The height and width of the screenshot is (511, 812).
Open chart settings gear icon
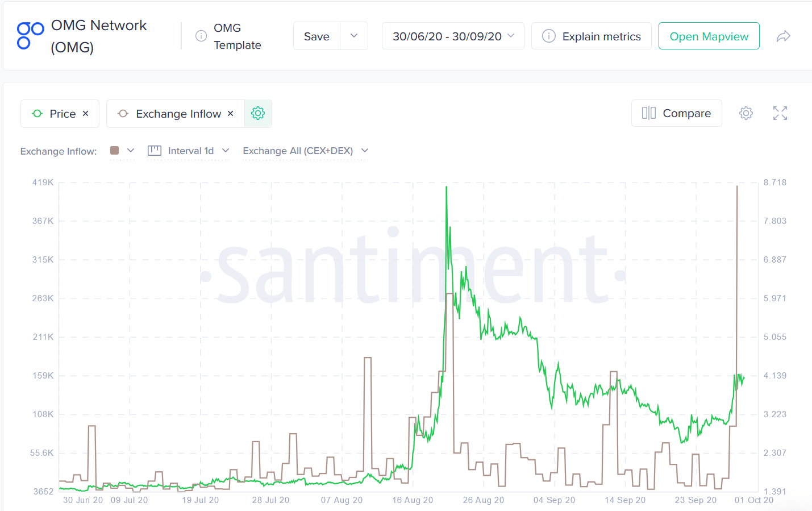point(746,113)
